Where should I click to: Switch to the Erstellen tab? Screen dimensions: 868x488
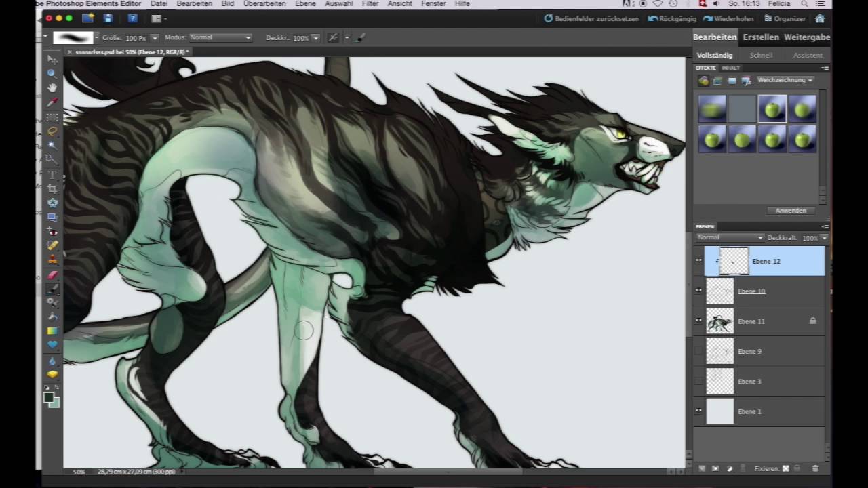point(760,37)
